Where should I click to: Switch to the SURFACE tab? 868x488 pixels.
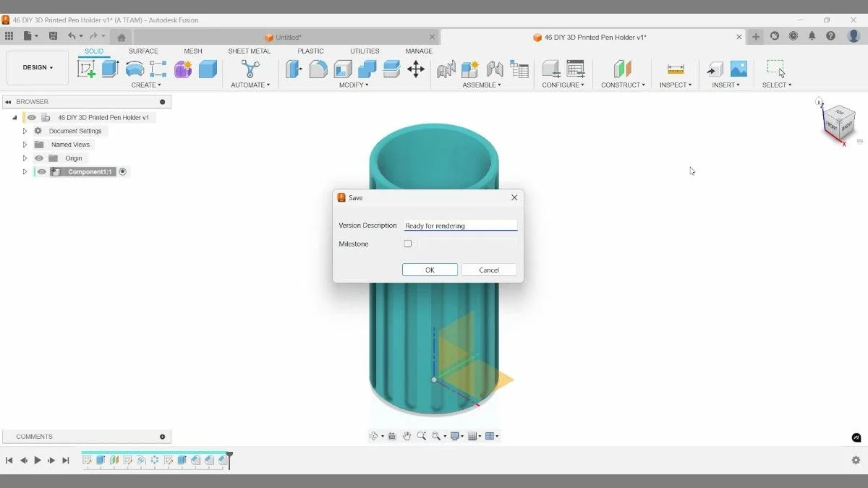coord(142,51)
